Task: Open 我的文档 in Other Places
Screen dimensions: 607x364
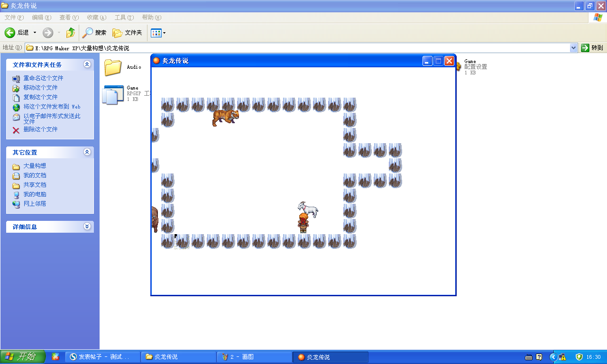Action: point(35,175)
